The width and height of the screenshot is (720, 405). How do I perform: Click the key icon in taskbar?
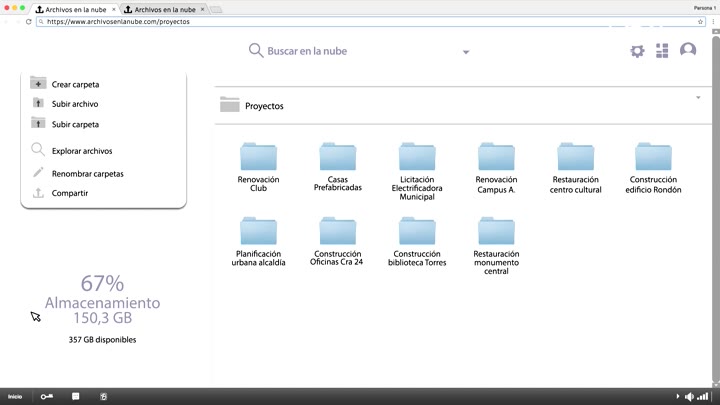click(47, 397)
